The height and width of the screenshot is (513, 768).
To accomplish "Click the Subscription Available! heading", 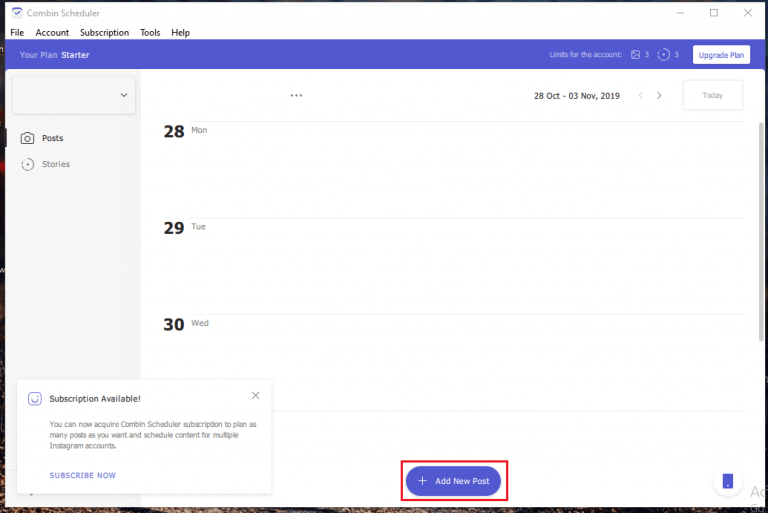I will pyautogui.click(x=95, y=399).
